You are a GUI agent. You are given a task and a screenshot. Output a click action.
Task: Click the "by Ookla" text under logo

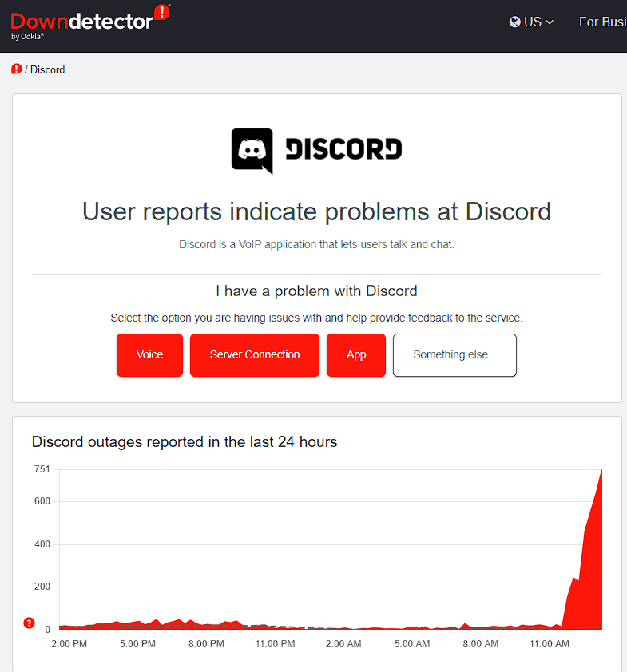(x=27, y=37)
